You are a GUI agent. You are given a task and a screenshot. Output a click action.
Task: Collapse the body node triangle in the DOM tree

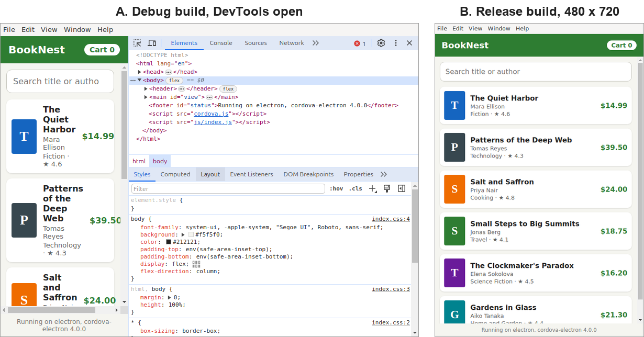click(x=140, y=80)
